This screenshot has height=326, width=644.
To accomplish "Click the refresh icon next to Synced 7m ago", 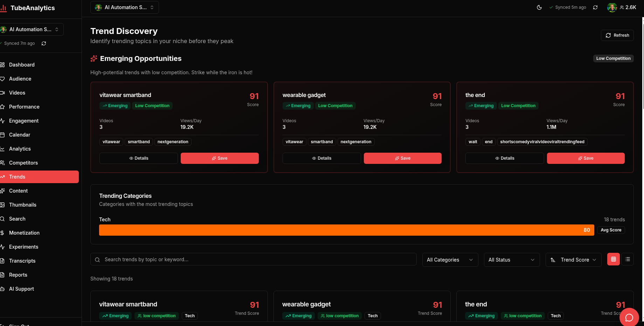I will (x=43, y=43).
